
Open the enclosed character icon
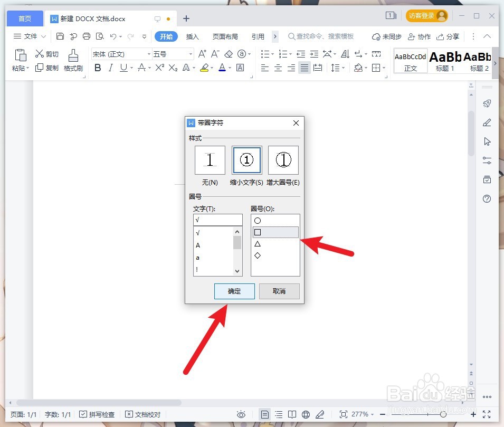pos(241,54)
